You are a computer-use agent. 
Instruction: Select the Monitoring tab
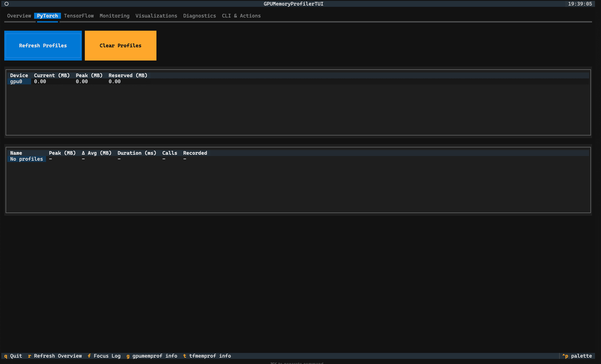114,16
